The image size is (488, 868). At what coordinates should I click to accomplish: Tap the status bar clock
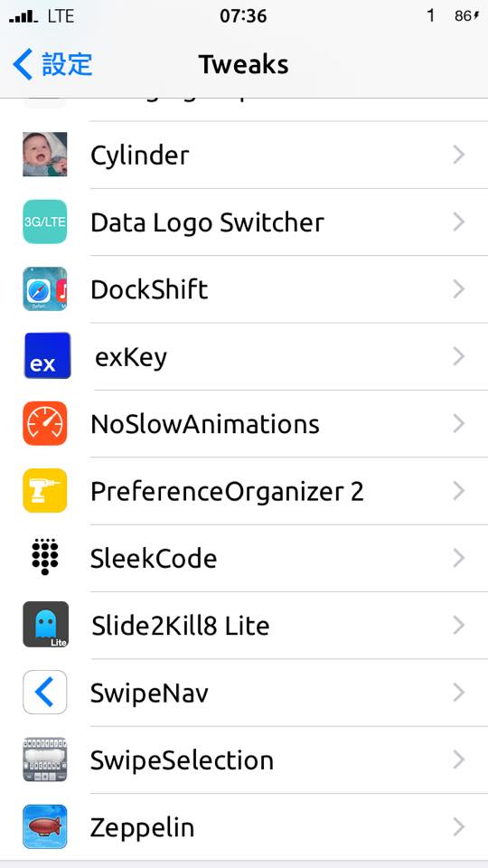click(x=243, y=16)
